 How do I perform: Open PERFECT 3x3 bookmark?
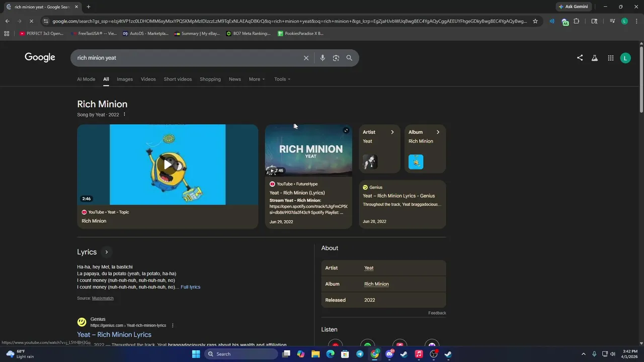click(x=41, y=34)
